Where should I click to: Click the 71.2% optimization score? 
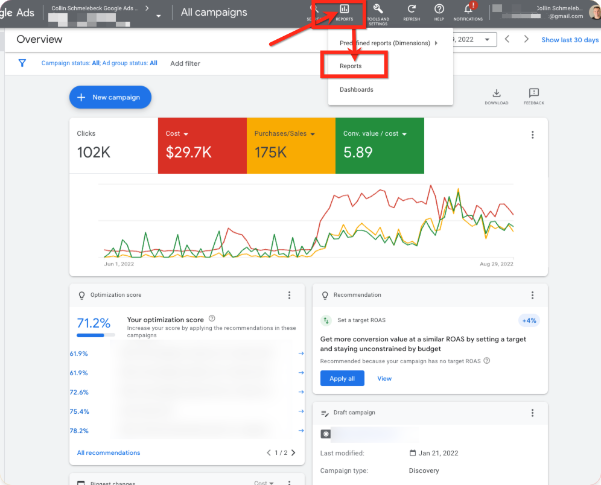(94, 323)
